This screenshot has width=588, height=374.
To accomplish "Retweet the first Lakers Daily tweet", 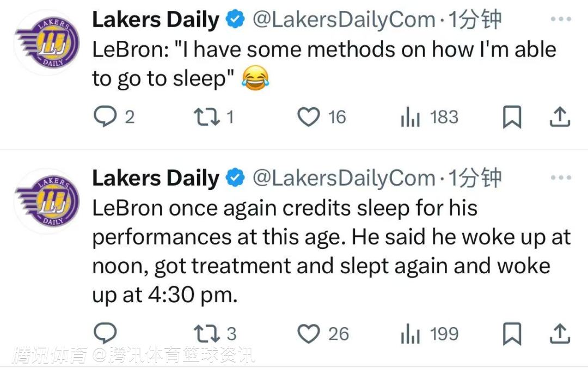I will (x=205, y=117).
